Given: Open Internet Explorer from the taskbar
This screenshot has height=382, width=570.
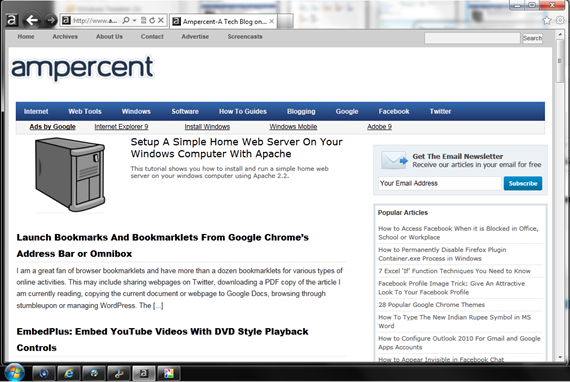Looking at the screenshot, I should coord(69,373).
